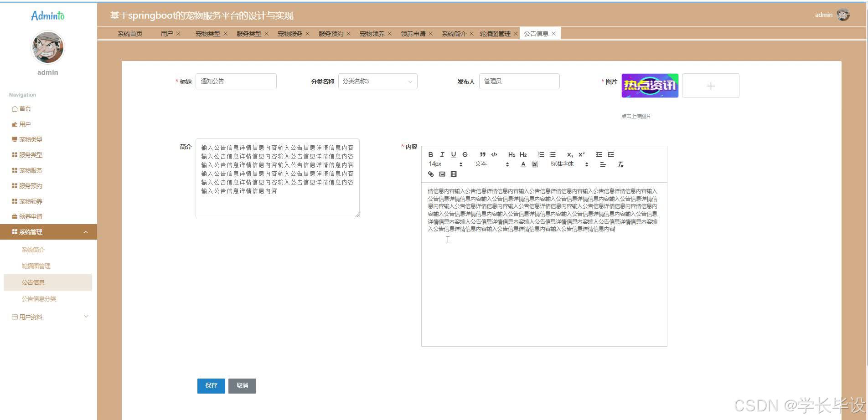
Task: Apply strikethrough in the editor toolbar
Action: pyautogui.click(x=465, y=154)
